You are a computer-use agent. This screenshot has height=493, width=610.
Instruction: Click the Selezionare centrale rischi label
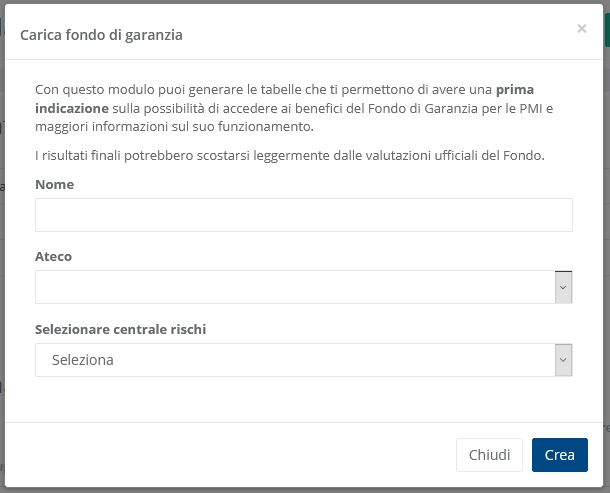coord(120,329)
